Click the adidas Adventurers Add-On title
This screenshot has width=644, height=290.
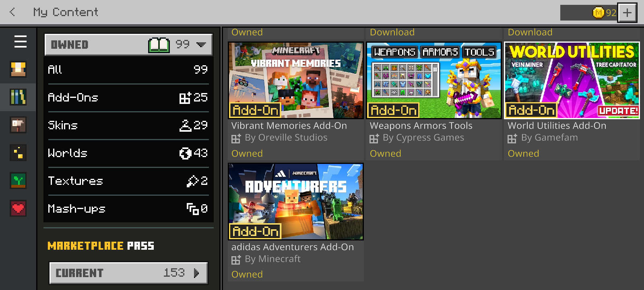click(293, 247)
